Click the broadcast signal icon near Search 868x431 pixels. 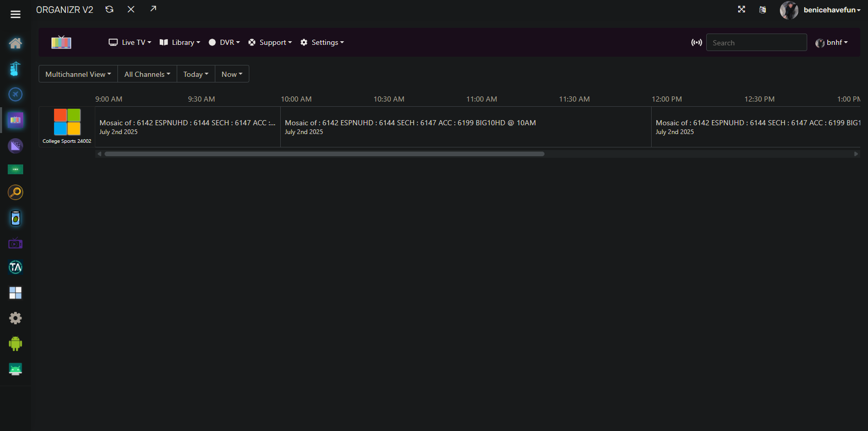696,42
